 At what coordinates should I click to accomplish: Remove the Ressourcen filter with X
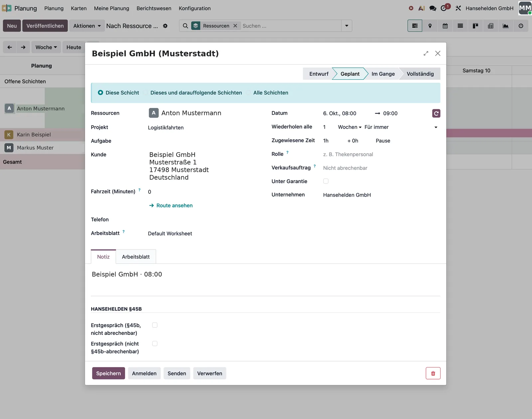pos(235,26)
